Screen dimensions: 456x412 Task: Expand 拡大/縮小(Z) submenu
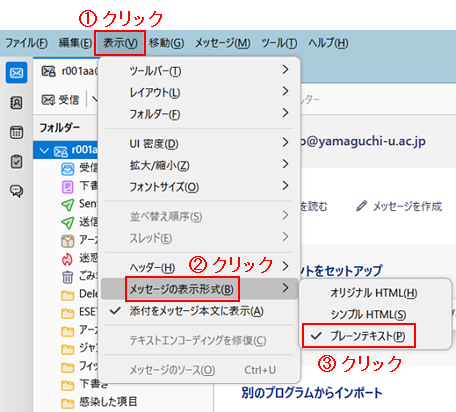click(x=200, y=165)
